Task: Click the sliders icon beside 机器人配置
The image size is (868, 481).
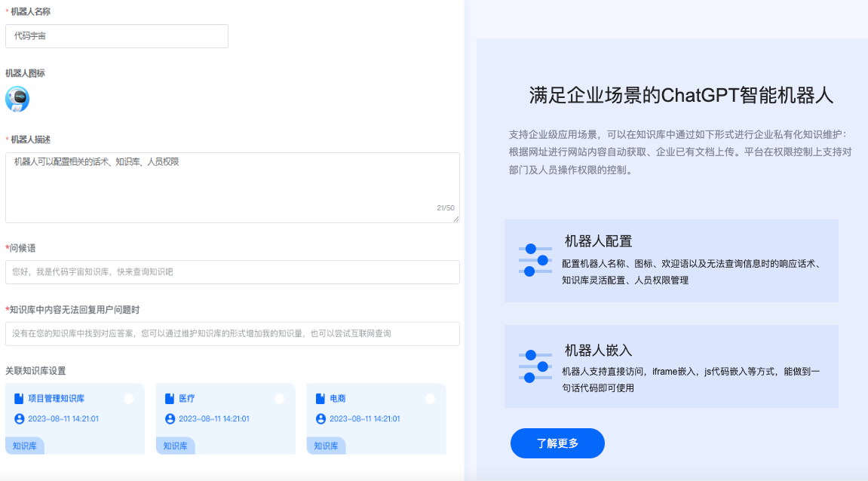Action: [x=535, y=260]
